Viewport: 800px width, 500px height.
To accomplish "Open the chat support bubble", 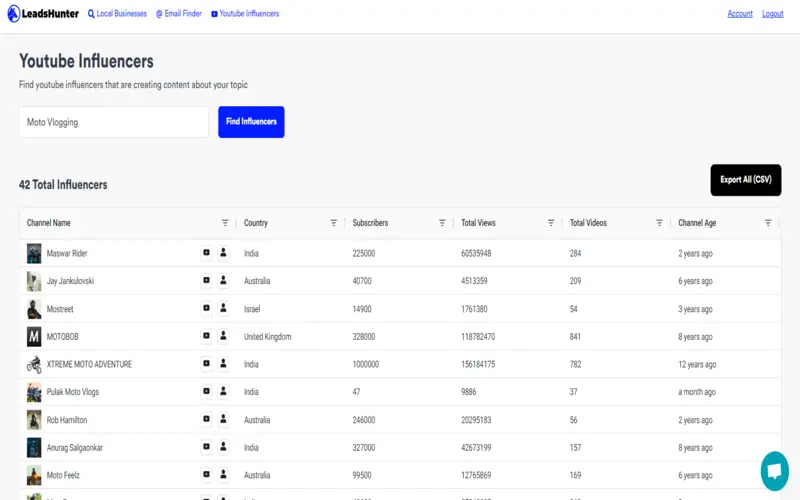I will [774, 470].
